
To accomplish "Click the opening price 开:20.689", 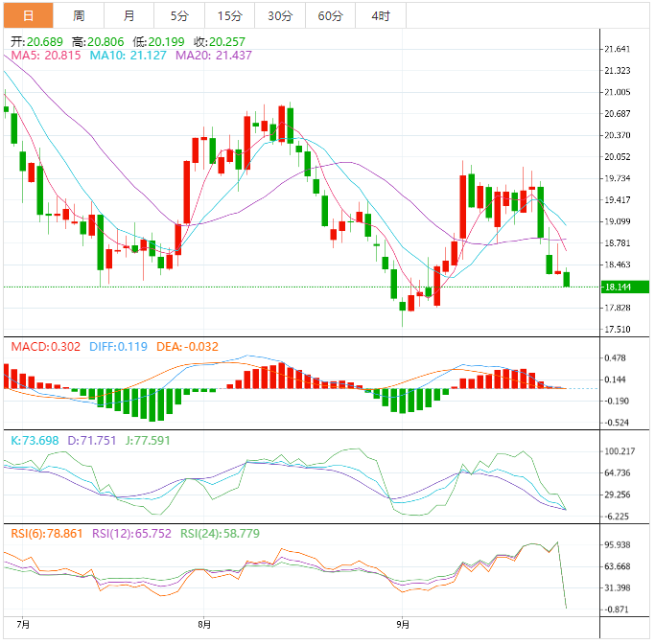I will (x=36, y=42).
